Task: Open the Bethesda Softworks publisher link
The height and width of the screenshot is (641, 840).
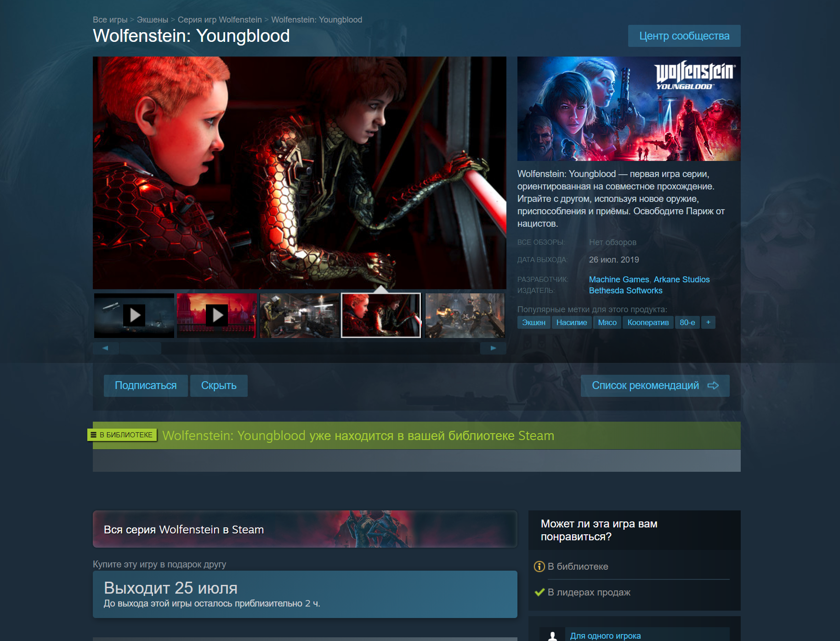Action: (x=626, y=291)
